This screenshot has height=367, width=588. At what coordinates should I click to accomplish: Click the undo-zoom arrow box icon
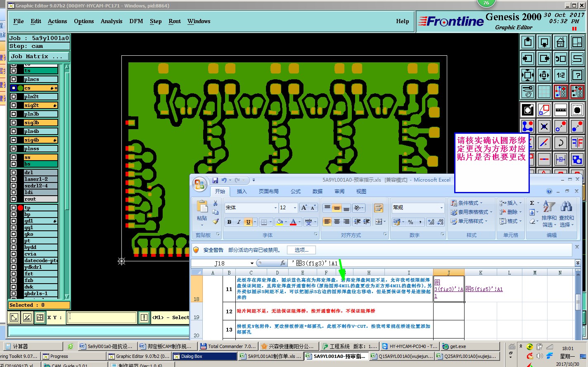561,59
